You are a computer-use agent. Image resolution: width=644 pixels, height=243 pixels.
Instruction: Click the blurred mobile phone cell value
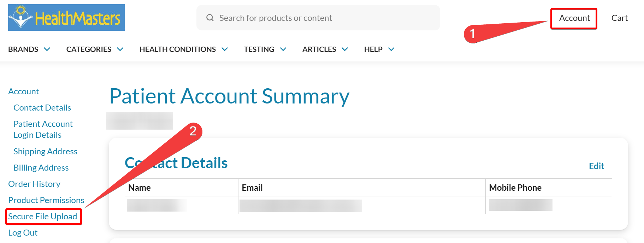pyautogui.click(x=521, y=205)
